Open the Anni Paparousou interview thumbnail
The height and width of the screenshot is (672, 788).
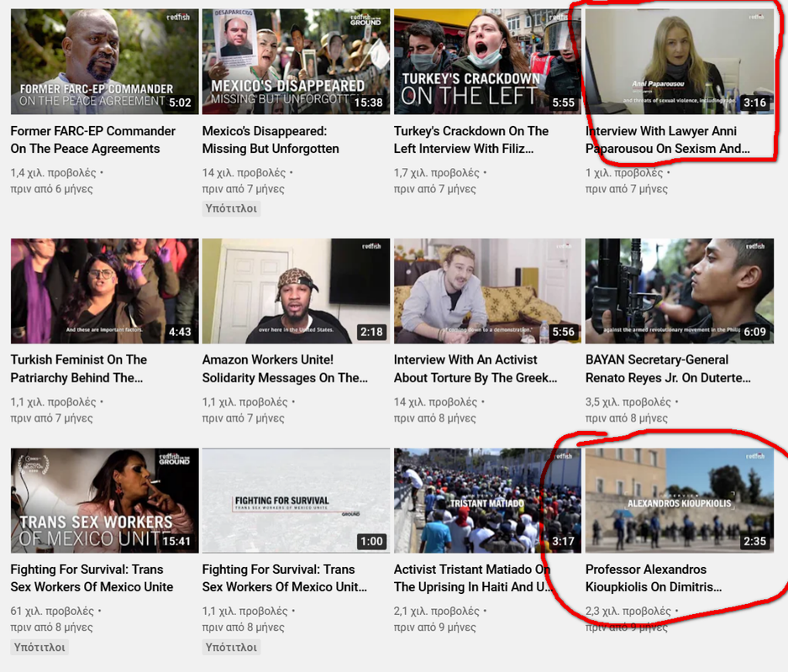click(680, 61)
